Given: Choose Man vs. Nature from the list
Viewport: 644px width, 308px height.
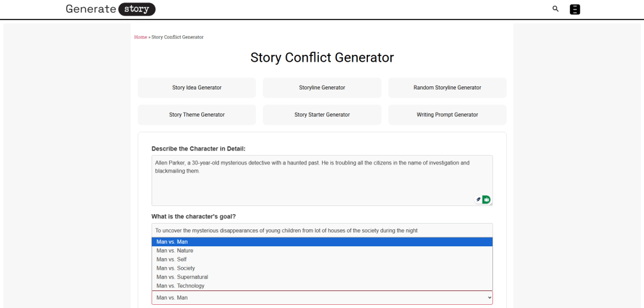Looking at the screenshot, I should [x=322, y=251].
